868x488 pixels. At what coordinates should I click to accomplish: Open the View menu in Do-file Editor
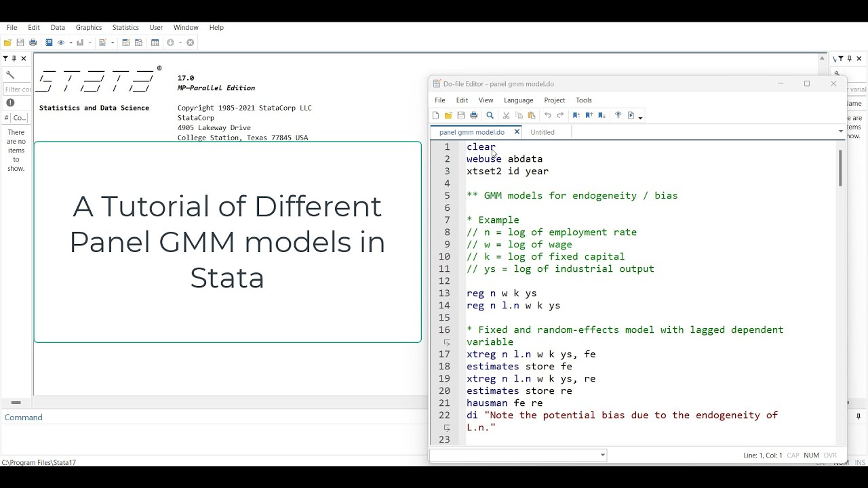coord(486,100)
